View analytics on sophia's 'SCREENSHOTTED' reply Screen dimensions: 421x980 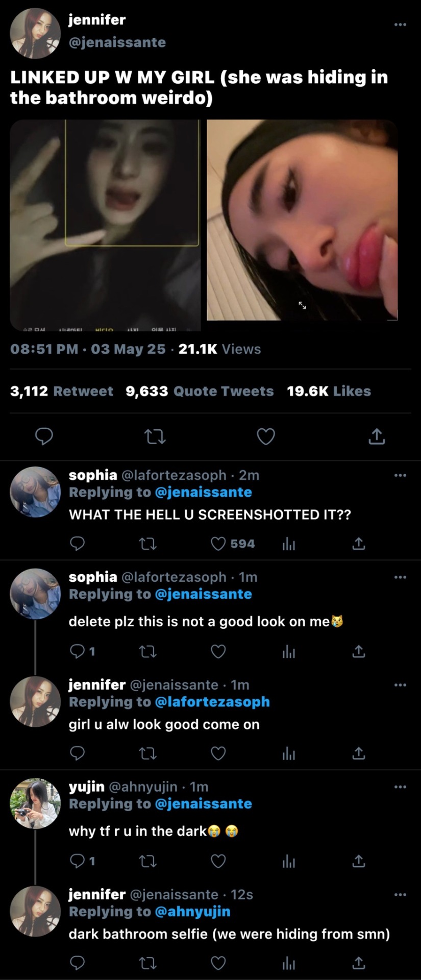(289, 544)
